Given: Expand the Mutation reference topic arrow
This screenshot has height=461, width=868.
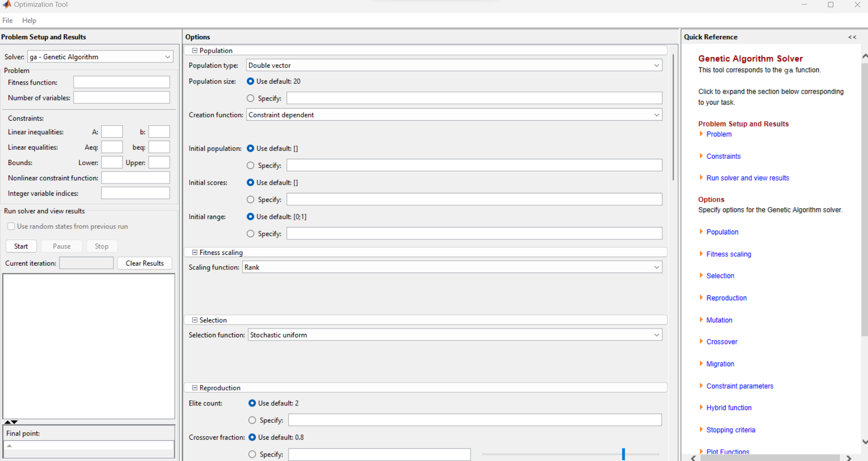Looking at the screenshot, I should click(701, 320).
